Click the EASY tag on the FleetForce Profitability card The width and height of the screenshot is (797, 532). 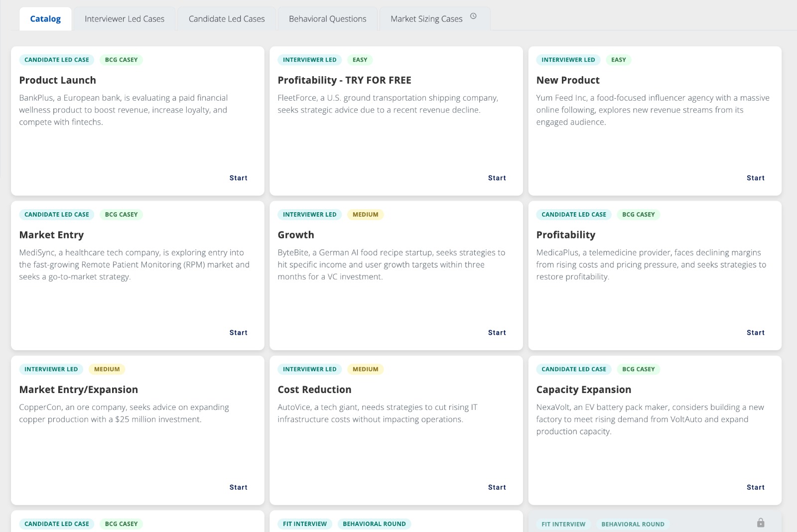(360, 60)
